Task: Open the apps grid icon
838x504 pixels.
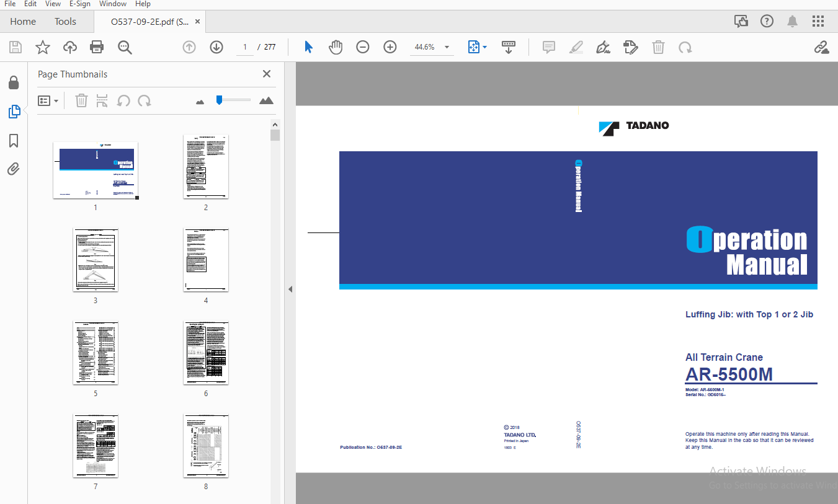Action: click(818, 21)
